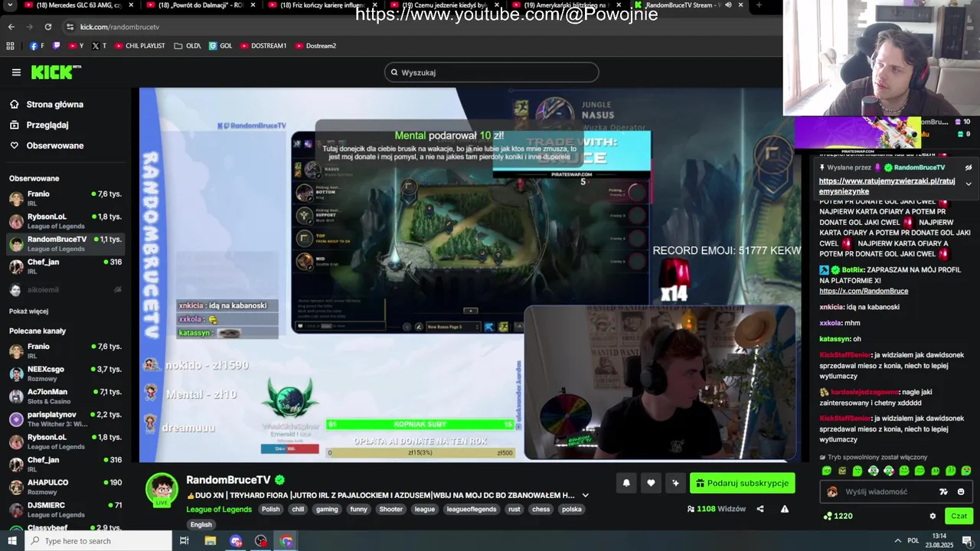Viewport: 980px width, 551px height.
Task: Open browser apps grid shortcut
Action: (x=10, y=46)
